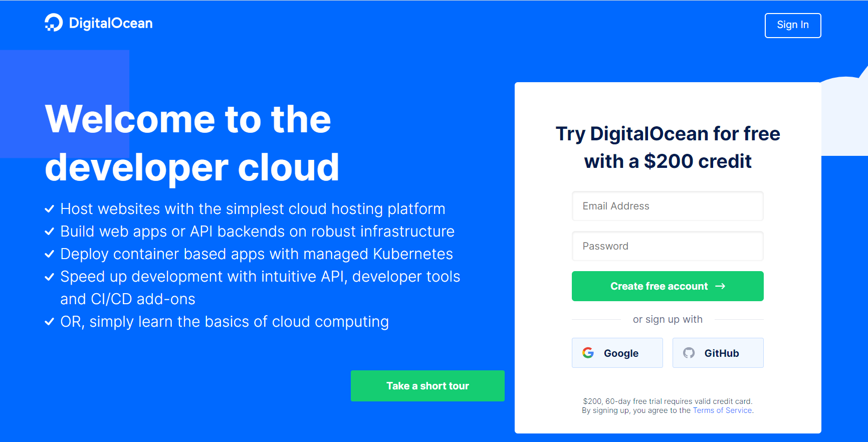The image size is (868, 442).
Task: Click 'Speed up development with intuitive API' line
Action: coord(260,288)
